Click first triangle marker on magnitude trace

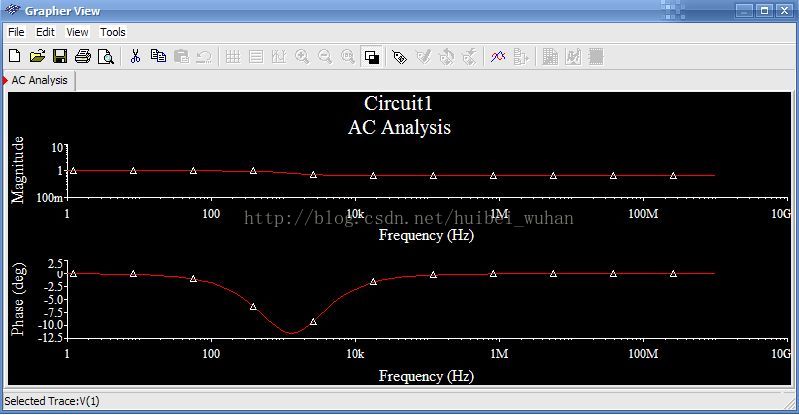73,171
